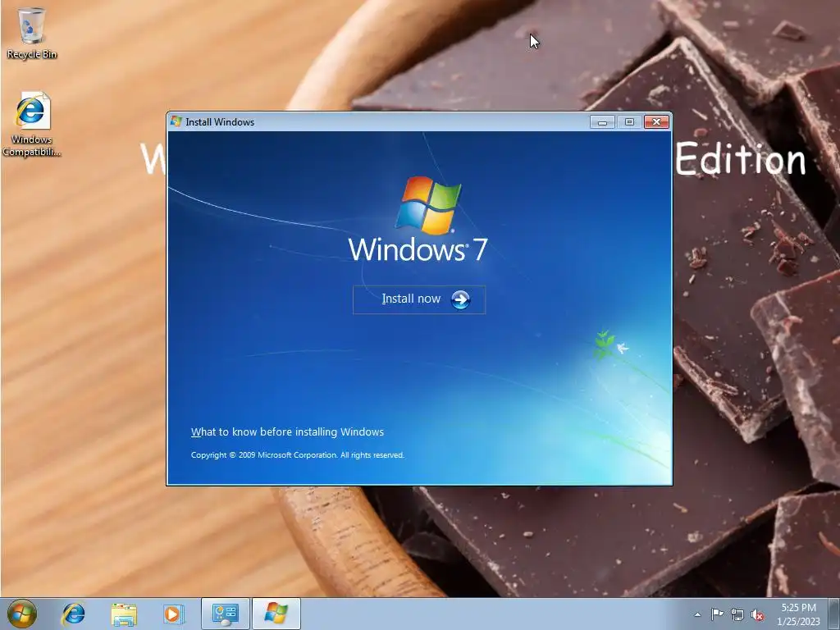Image resolution: width=840 pixels, height=630 pixels.
Task: Click the muted volume tray icon
Action: pos(757,614)
